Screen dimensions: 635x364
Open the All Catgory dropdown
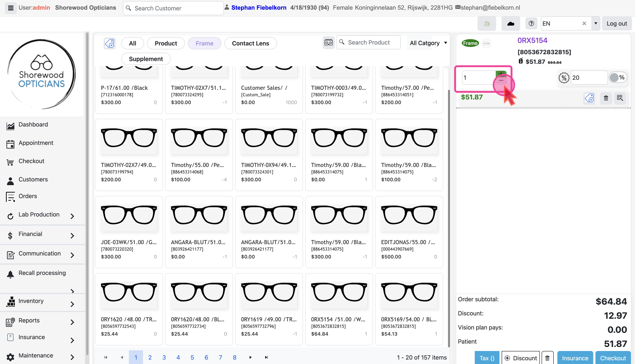coord(428,43)
